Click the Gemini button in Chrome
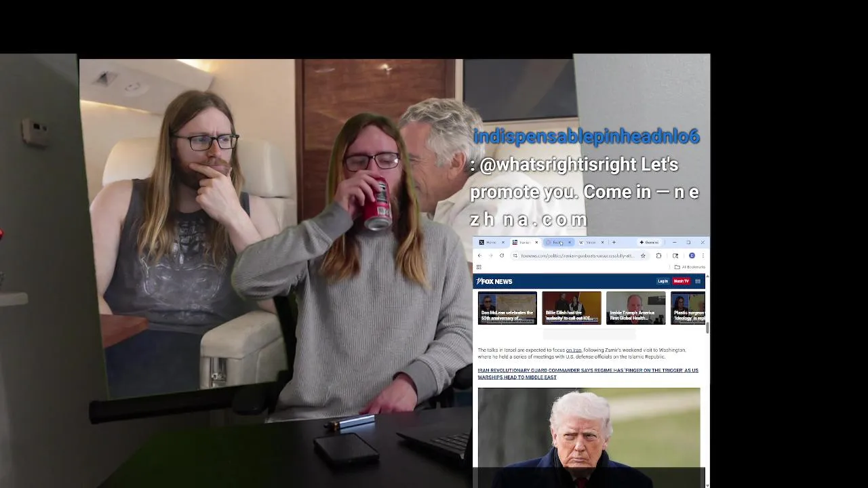This screenshot has width=868, height=488. click(x=649, y=242)
